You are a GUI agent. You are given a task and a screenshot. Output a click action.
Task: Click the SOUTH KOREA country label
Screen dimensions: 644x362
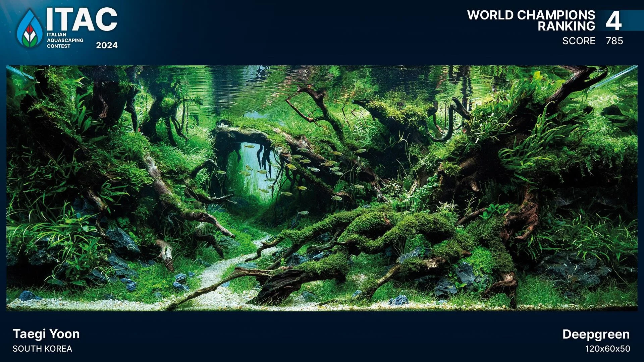click(42, 349)
